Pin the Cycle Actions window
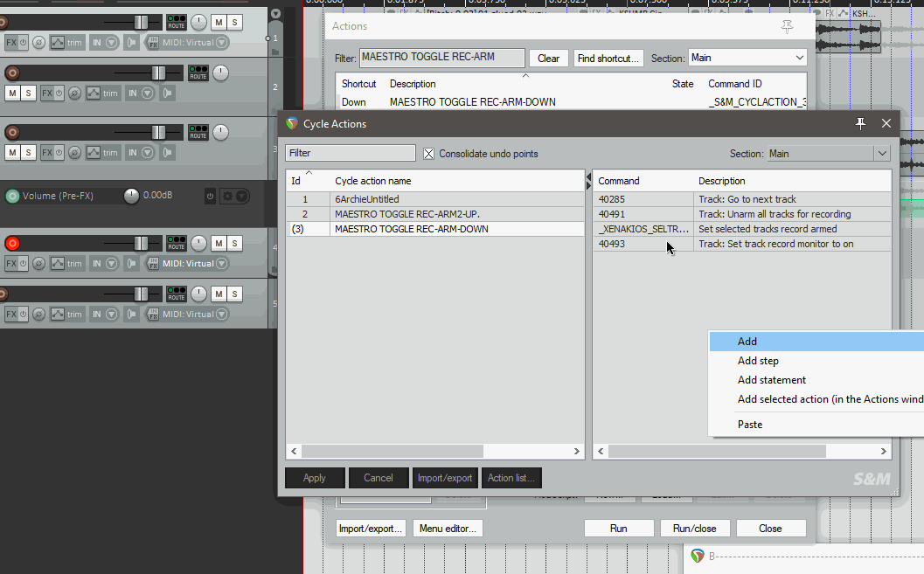Screen dimensions: 924x574 (860, 124)
